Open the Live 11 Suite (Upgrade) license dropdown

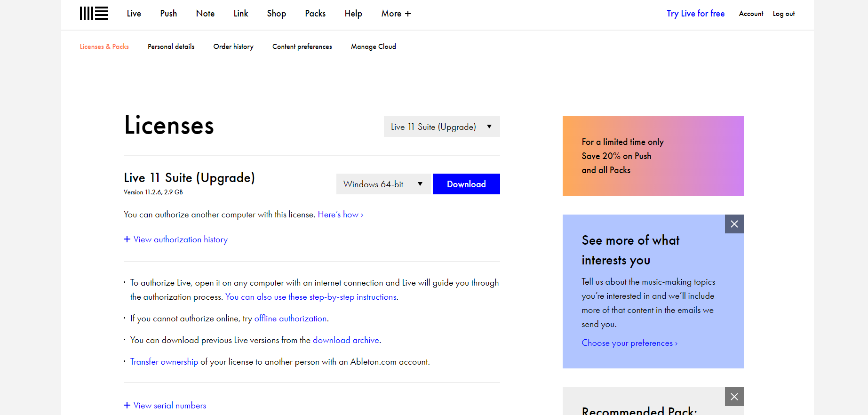pos(442,127)
